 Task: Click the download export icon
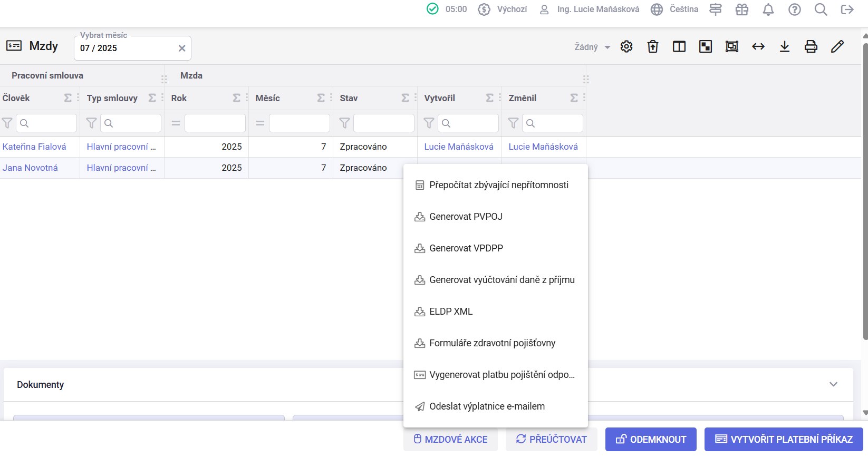[785, 46]
